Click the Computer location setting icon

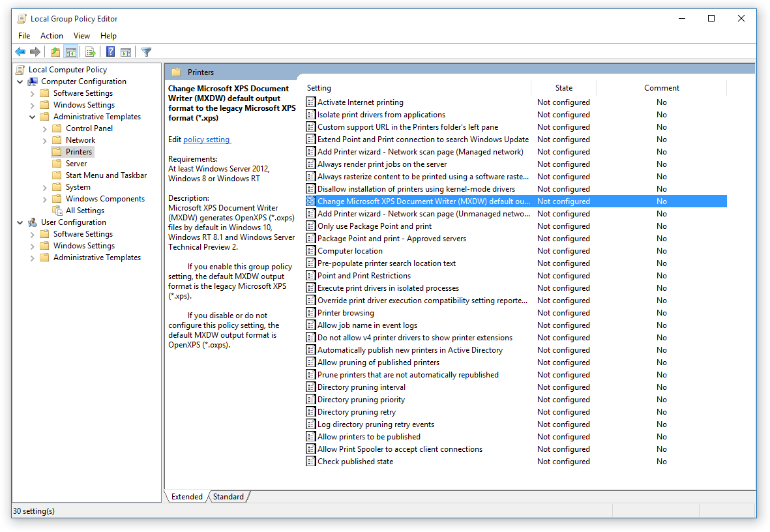311,250
